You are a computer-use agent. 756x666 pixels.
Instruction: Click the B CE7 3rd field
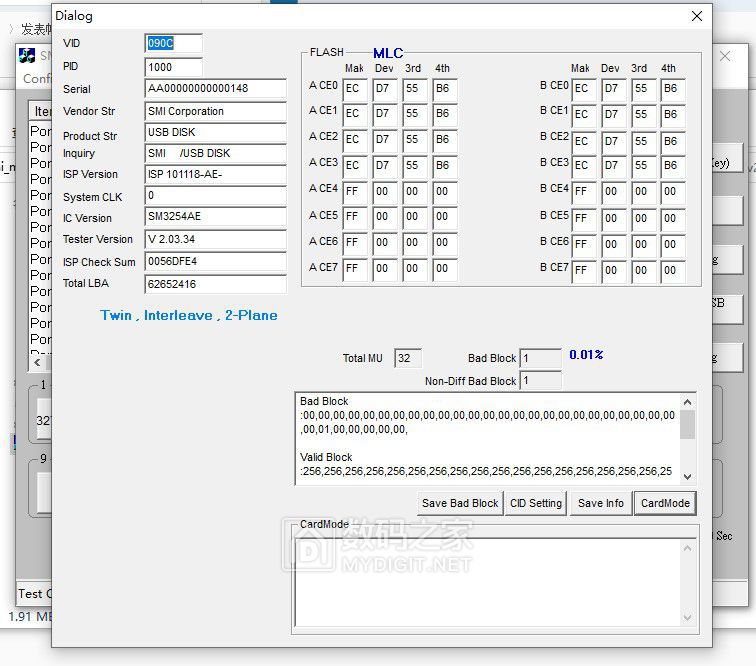pos(644,271)
